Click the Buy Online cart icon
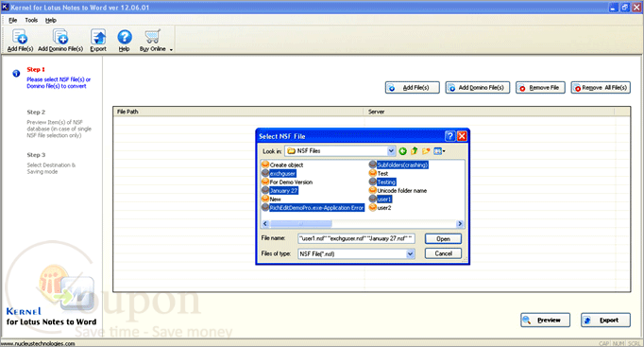This screenshot has height=347, width=644. click(152, 37)
